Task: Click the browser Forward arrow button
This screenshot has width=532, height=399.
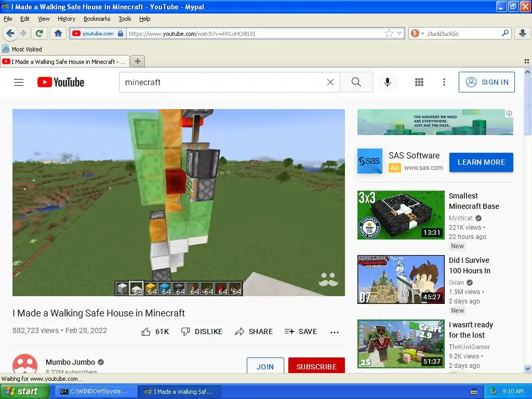Action: [23, 33]
